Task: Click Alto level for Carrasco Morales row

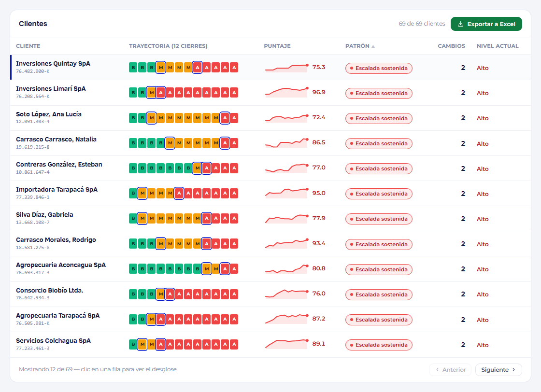Action: click(483, 244)
